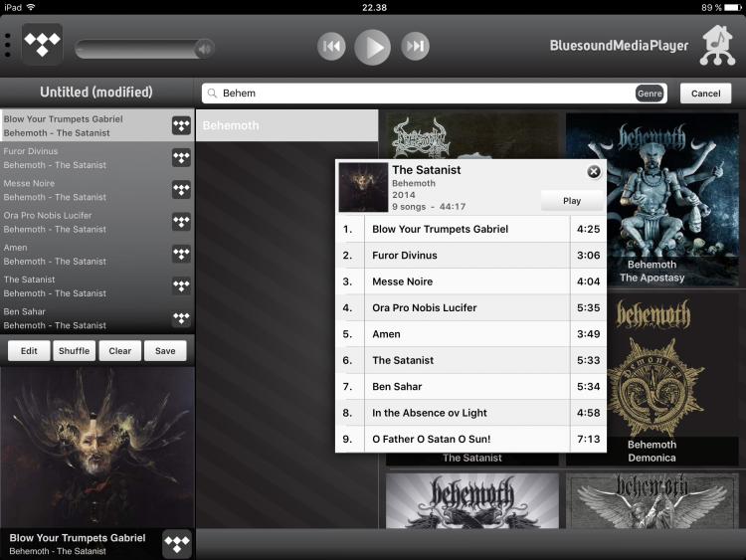
Task: Select the BluesoundMediaPlayer label
Action: (x=619, y=46)
